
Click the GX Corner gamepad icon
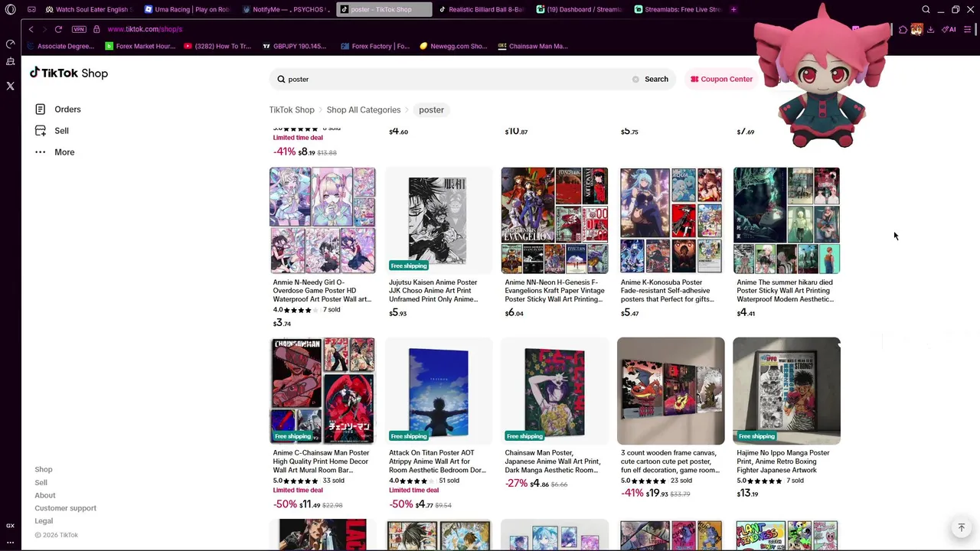pos(31,9)
